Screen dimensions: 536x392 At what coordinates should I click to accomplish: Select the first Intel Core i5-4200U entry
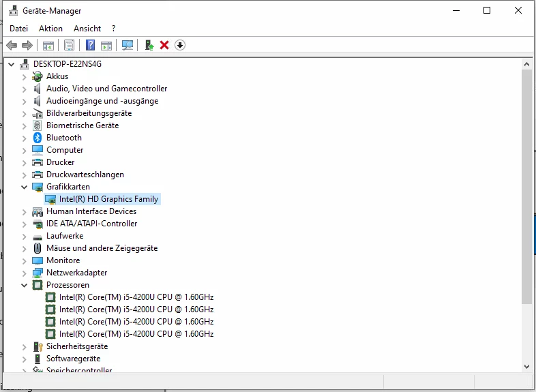pyautogui.click(x=136, y=297)
